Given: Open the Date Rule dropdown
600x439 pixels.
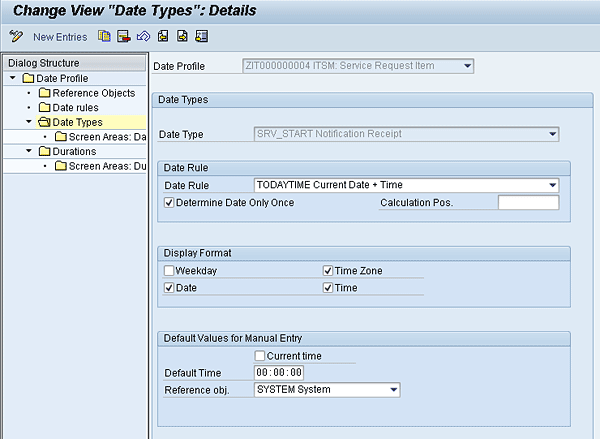Looking at the screenshot, I should (x=552, y=185).
